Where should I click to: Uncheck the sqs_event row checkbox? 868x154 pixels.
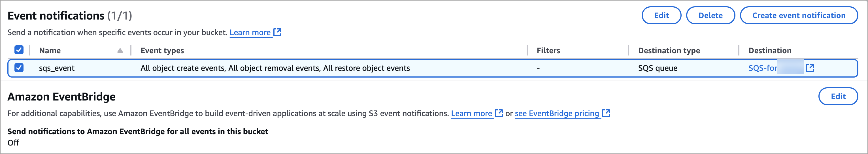(19, 68)
